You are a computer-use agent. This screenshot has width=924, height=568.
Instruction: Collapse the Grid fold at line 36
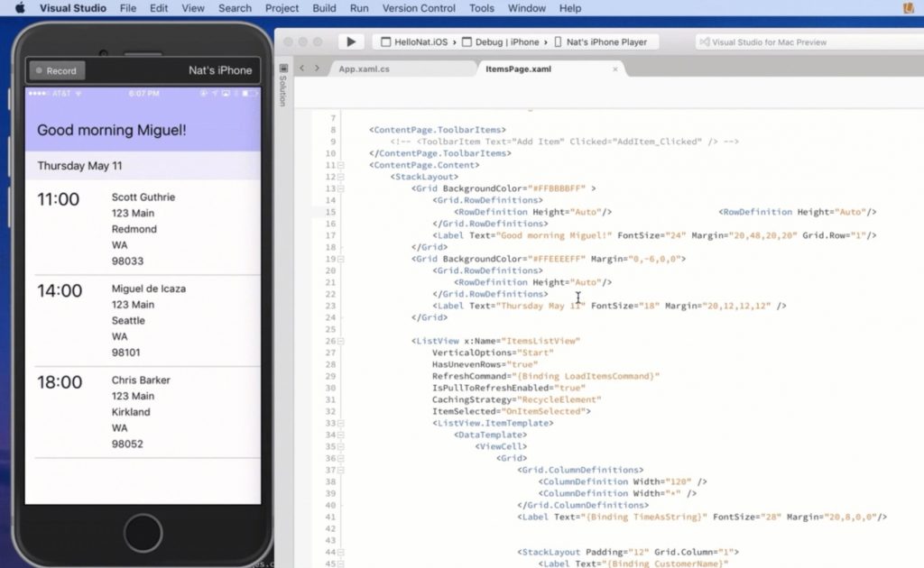coord(341,459)
